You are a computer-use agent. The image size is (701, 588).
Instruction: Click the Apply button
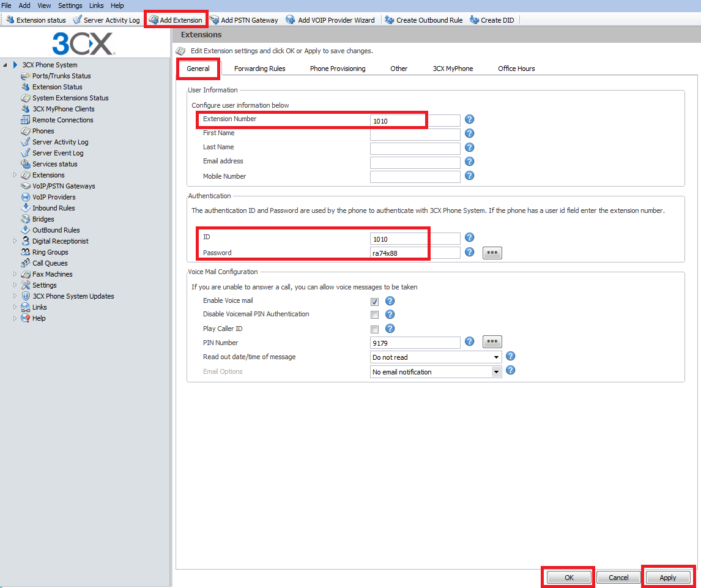pyautogui.click(x=667, y=578)
